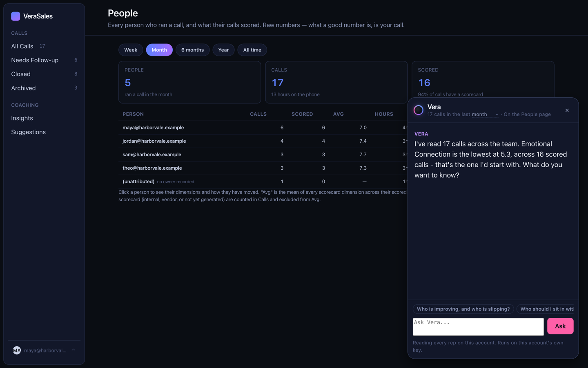Expand the account menu chevron
The width and height of the screenshot is (588, 368).
(73, 350)
